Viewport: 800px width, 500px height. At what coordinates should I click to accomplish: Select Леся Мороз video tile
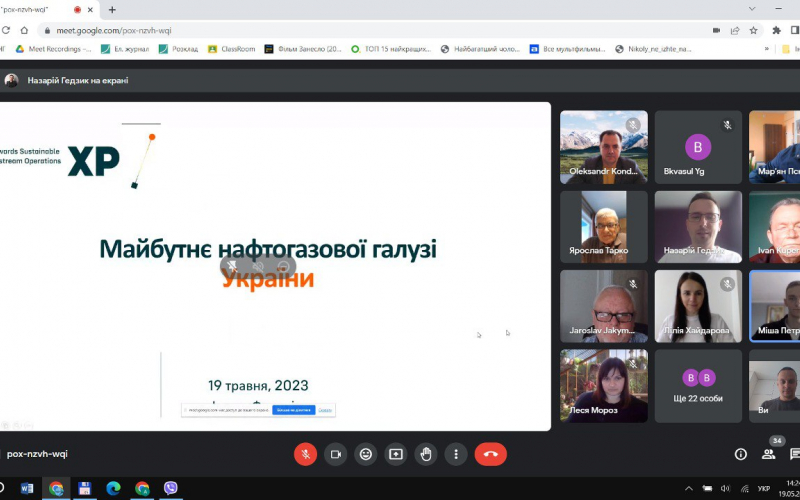(x=604, y=386)
